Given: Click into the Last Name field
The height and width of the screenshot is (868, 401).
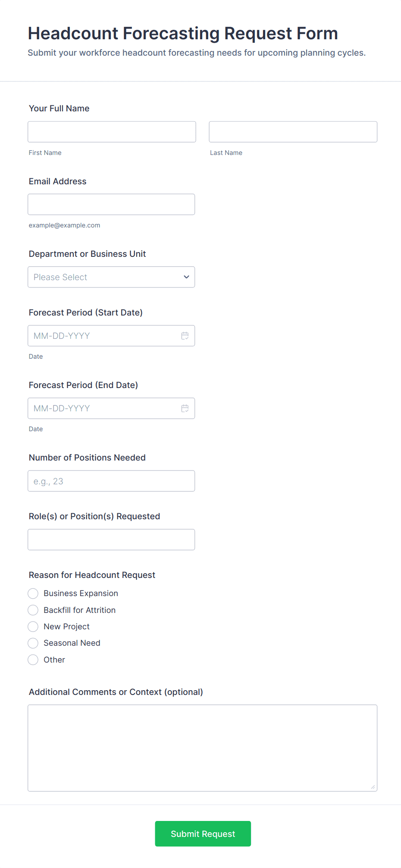Looking at the screenshot, I should 293,132.
